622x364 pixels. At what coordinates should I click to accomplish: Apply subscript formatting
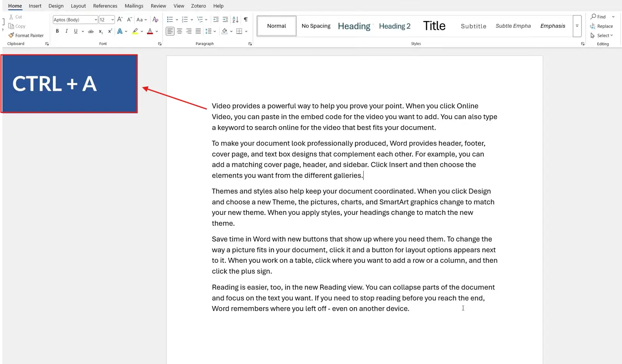pyautogui.click(x=101, y=31)
